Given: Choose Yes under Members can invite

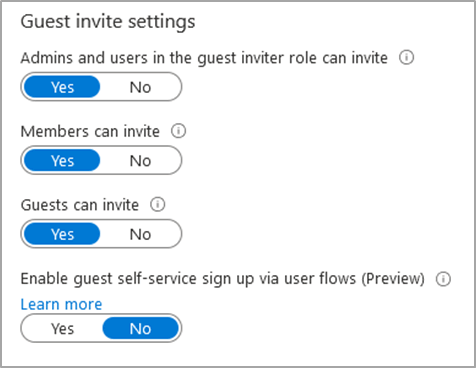Looking at the screenshot, I should [62, 161].
